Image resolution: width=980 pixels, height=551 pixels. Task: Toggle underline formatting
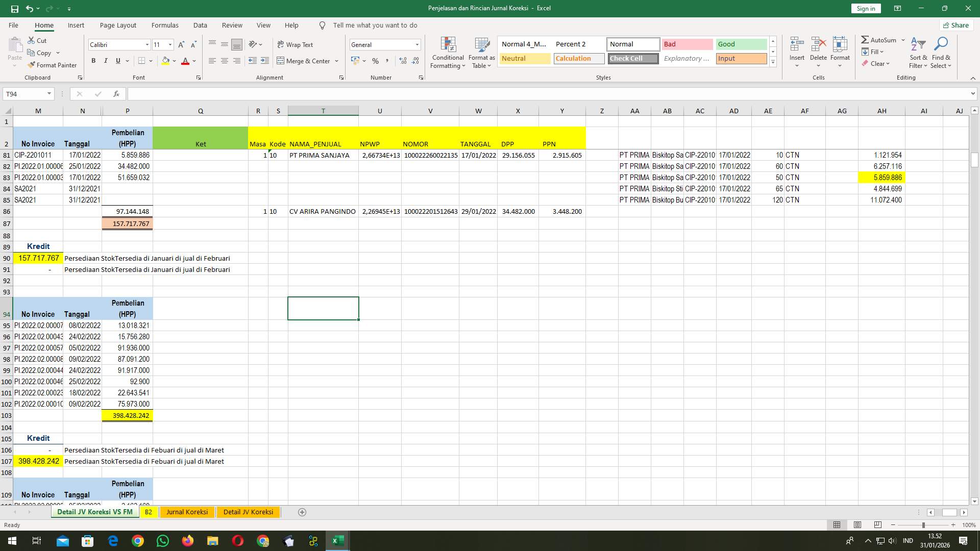[x=117, y=61]
